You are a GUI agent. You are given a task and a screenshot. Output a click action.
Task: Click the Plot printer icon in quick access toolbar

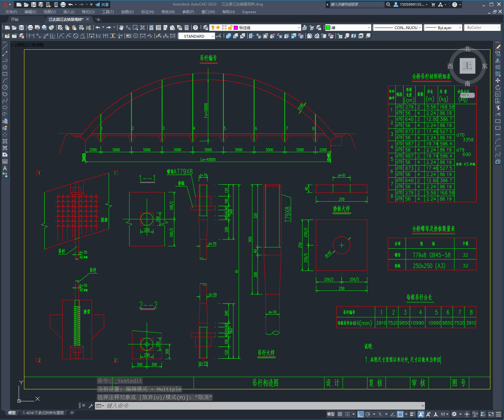coord(63,5)
